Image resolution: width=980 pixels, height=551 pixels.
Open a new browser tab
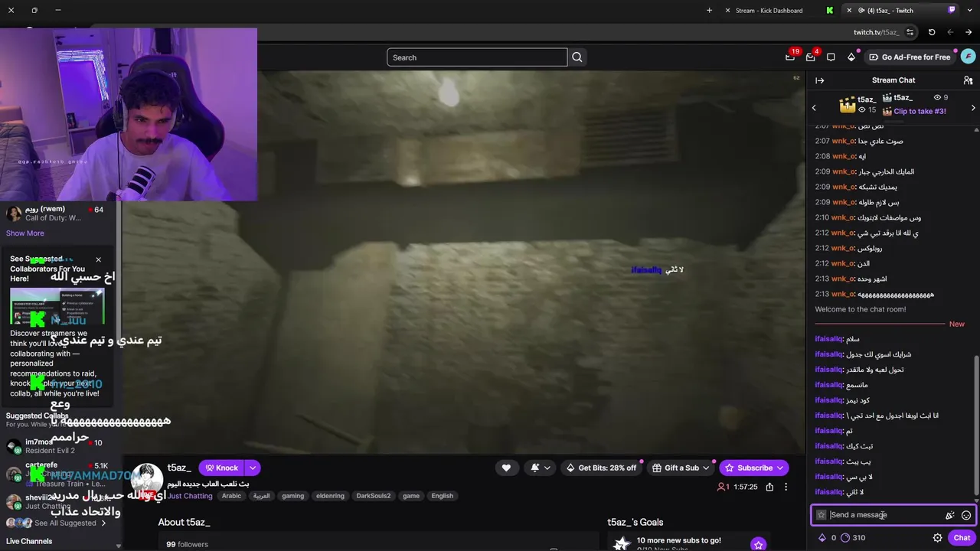click(x=709, y=11)
